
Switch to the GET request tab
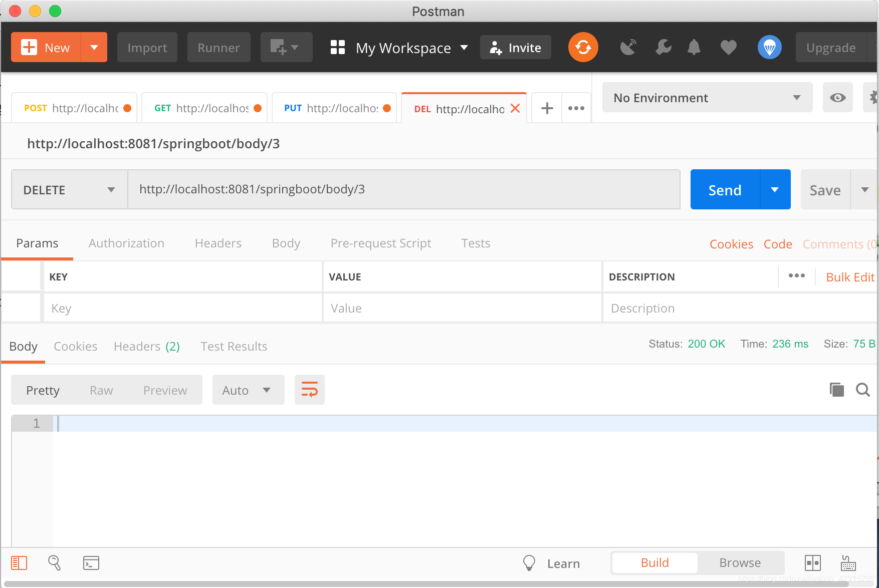[204, 108]
